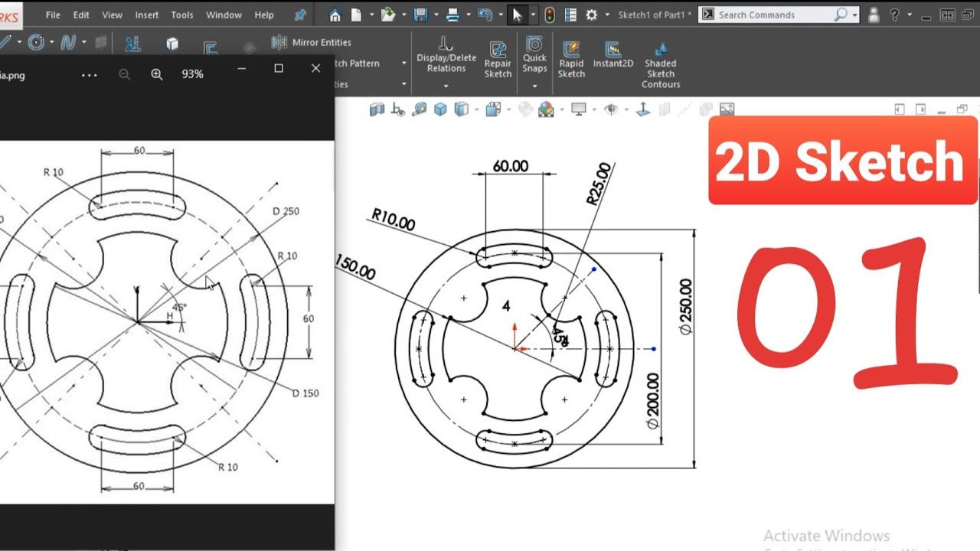This screenshot has width=980, height=551.
Task: Select the Circle sketch tool
Action: coord(36,43)
